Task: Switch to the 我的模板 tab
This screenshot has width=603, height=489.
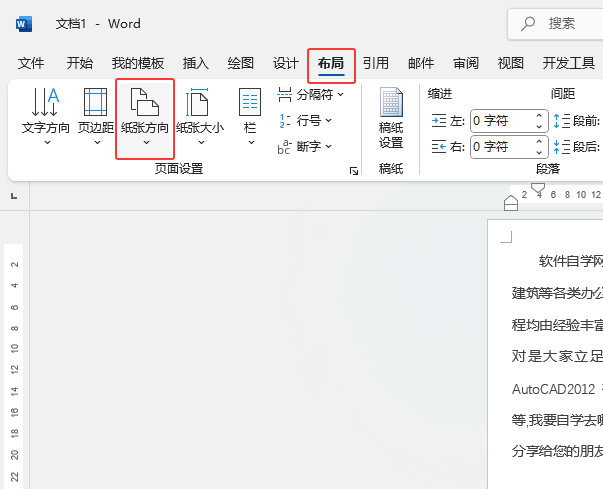Action: [138, 63]
